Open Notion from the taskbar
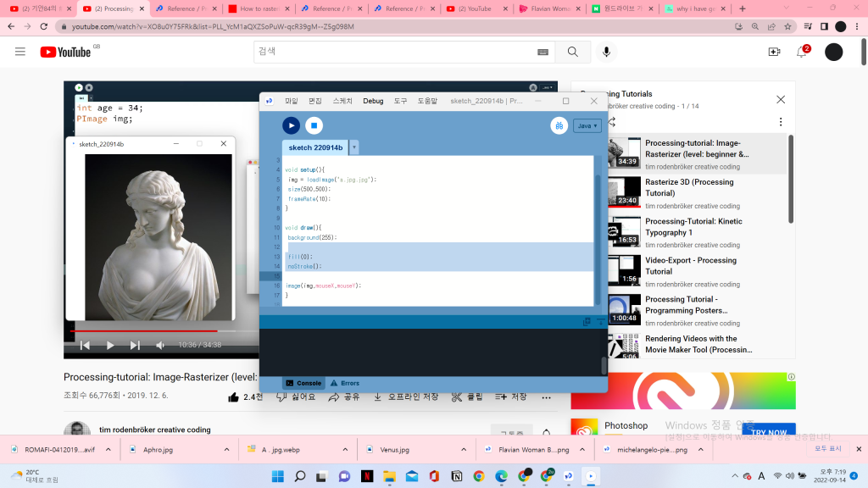The height and width of the screenshot is (488, 868). click(x=457, y=476)
